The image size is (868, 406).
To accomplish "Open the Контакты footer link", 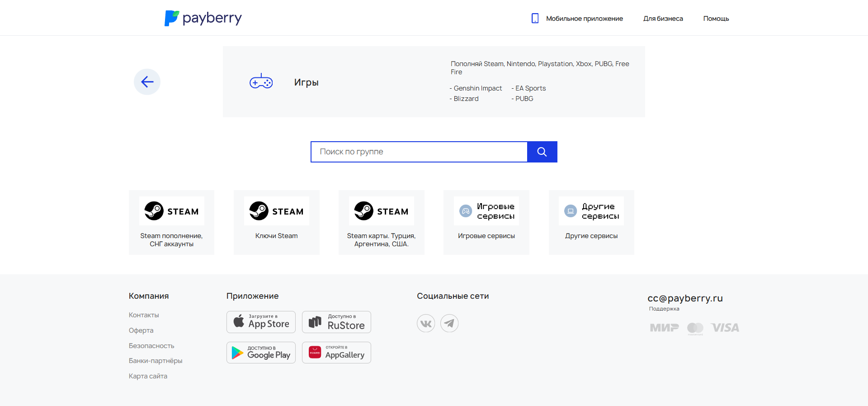I will click(144, 315).
